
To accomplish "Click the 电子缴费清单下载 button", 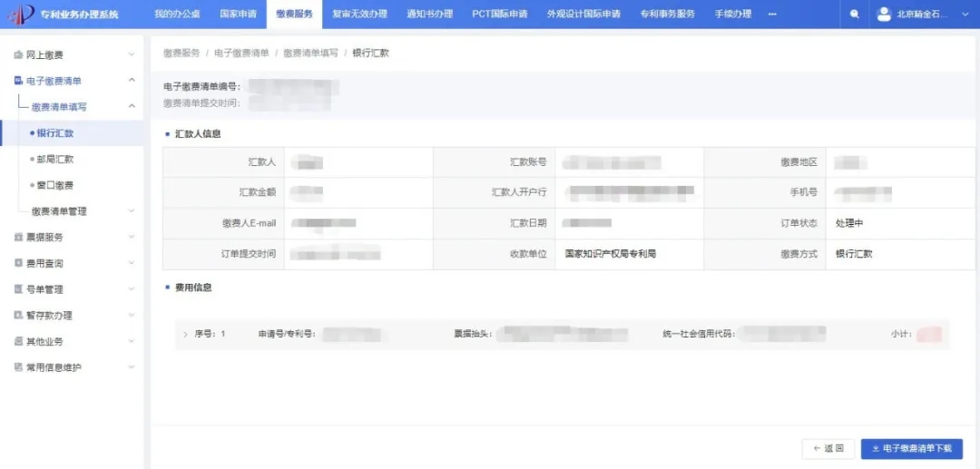I will [x=912, y=448].
